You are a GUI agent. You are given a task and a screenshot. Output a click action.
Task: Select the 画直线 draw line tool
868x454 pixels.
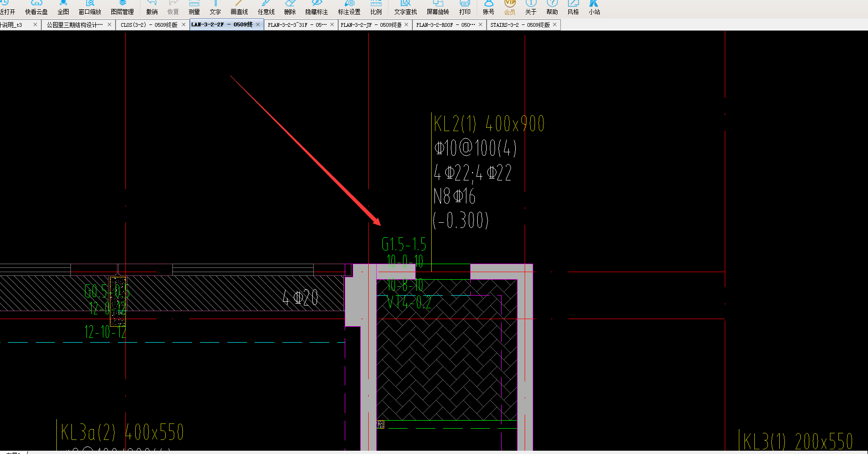(x=239, y=8)
